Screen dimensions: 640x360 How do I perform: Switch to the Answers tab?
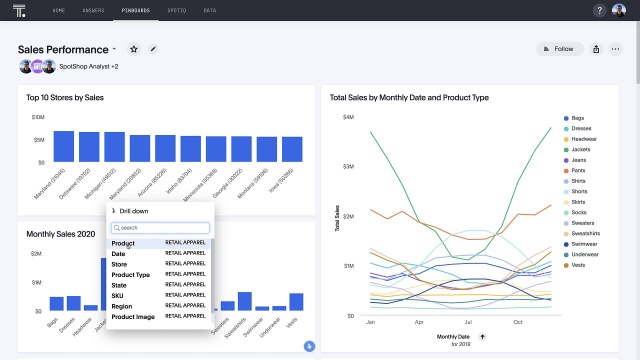click(x=93, y=10)
